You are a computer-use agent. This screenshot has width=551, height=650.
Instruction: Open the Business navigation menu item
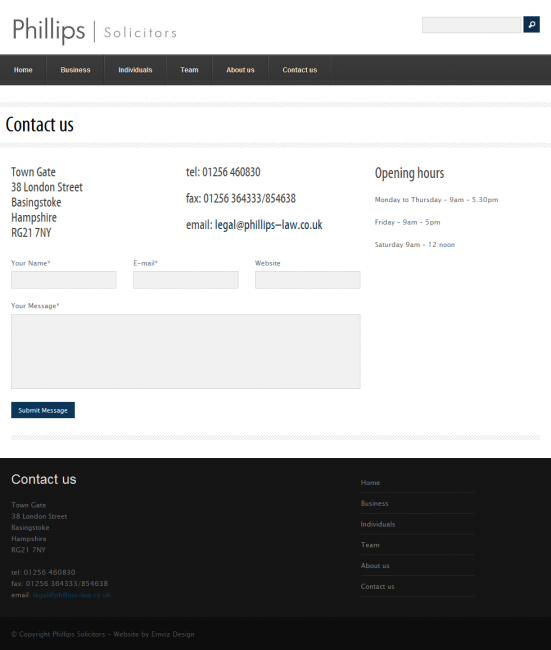(x=75, y=70)
